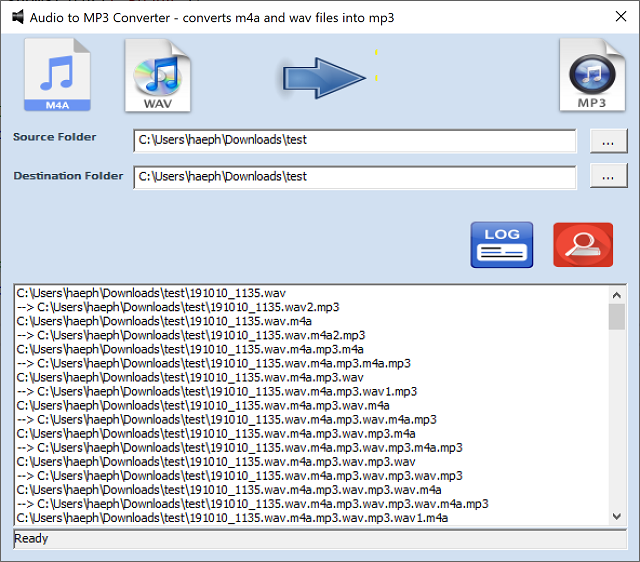This screenshot has width=640, height=562.
Task: Select log line ending m4a.mp3.wav.m4a.mp3
Action: click(227, 420)
